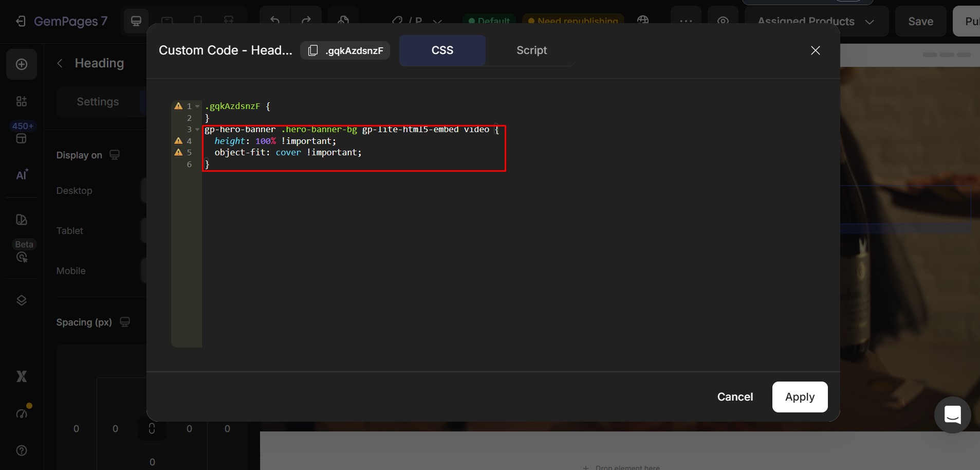The image size is (980, 470).
Task: Click the X logo icon in sidebar
Action: click(x=22, y=376)
